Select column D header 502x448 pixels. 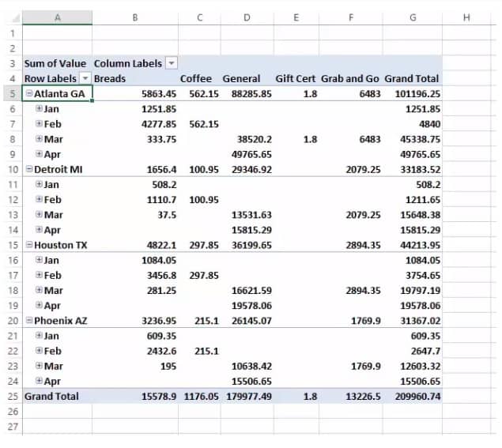click(x=247, y=17)
